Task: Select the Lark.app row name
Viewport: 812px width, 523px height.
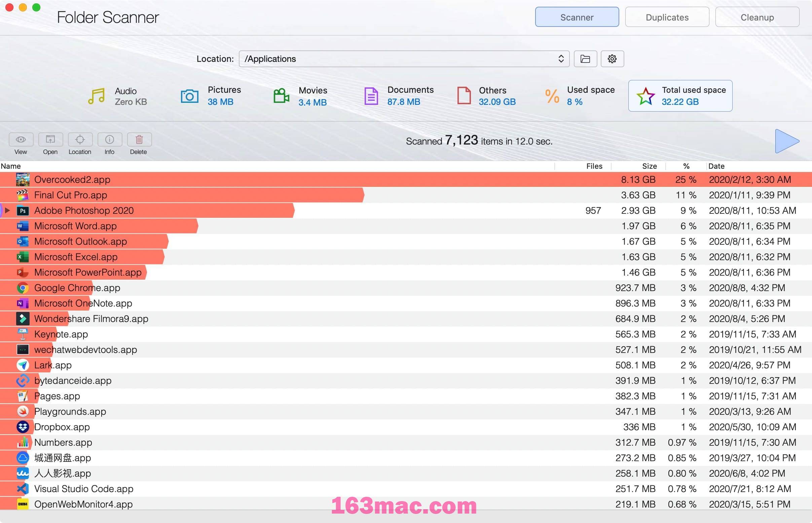Action: coord(53,365)
